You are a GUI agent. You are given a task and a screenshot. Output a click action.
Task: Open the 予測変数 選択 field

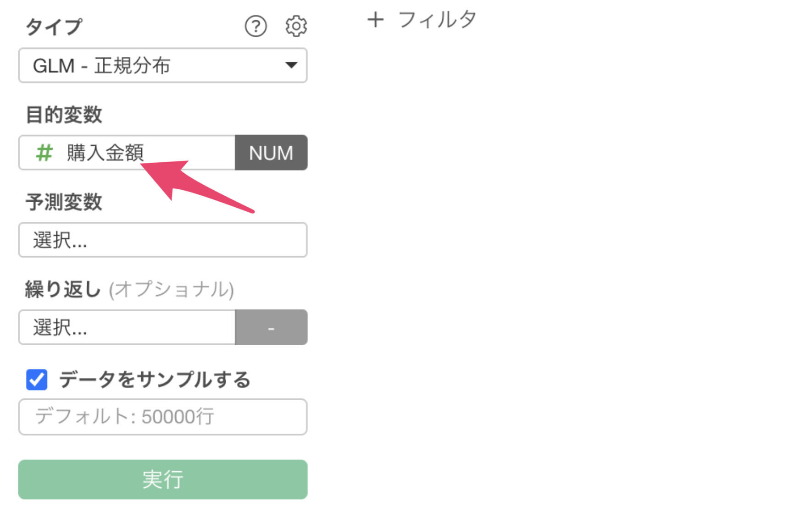pos(163,240)
